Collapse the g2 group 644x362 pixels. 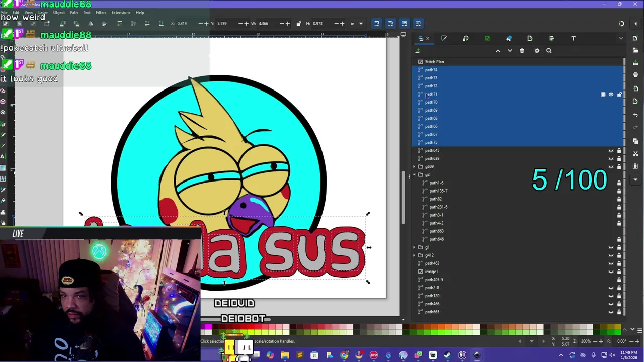[x=414, y=175]
